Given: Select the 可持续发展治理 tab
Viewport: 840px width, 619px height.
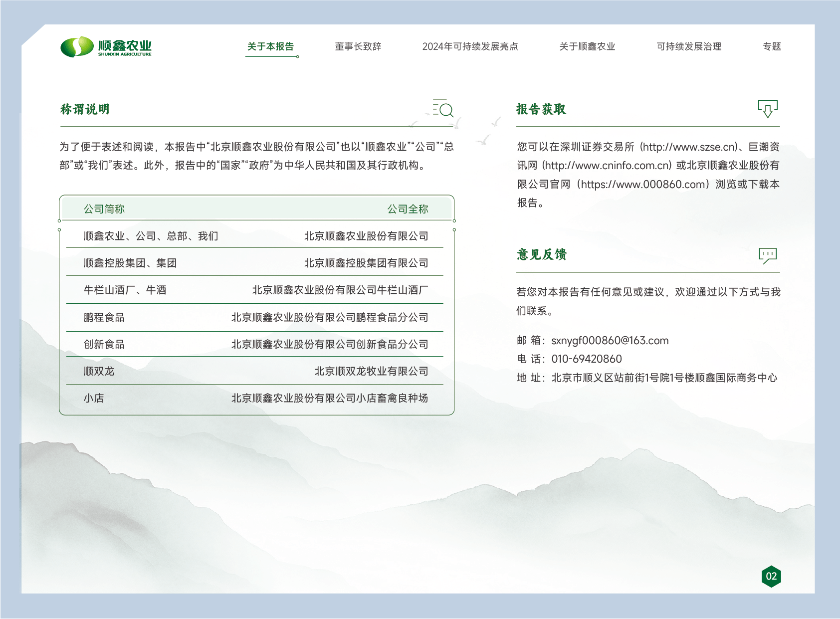Looking at the screenshot, I should pos(689,46).
